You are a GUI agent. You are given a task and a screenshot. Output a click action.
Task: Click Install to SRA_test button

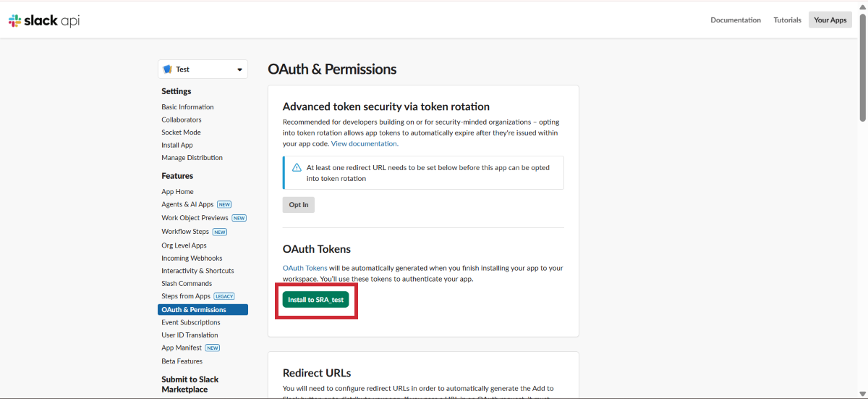(x=315, y=300)
